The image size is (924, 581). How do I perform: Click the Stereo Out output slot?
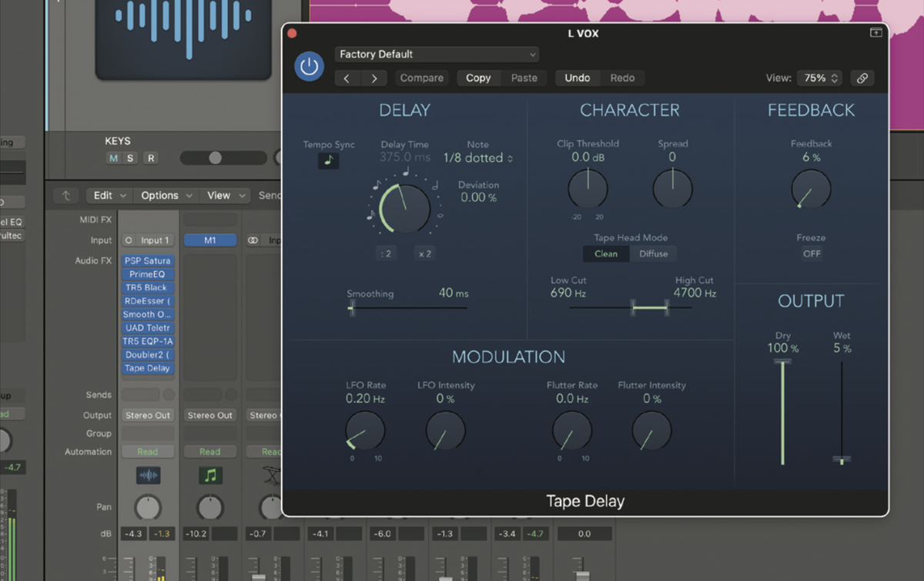pyautogui.click(x=147, y=415)
